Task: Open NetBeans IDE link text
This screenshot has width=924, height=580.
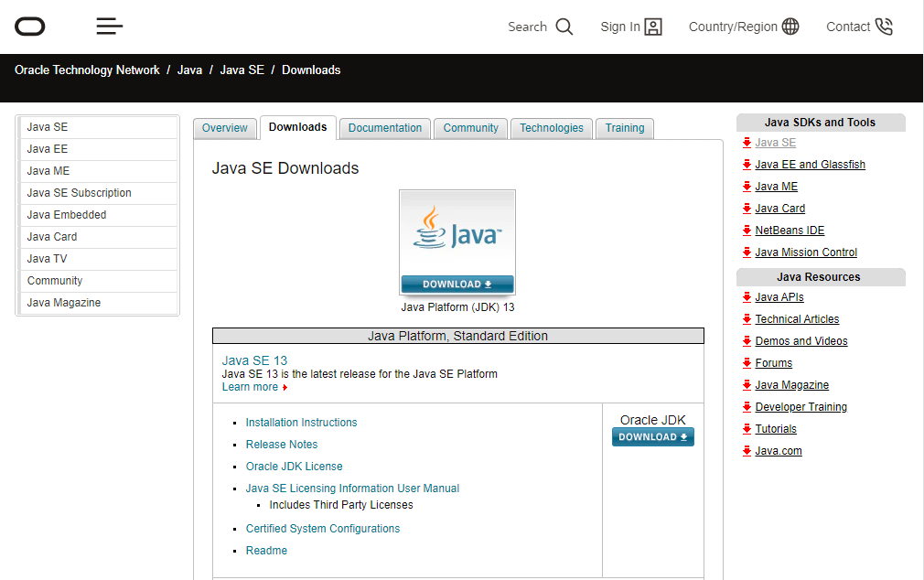Action: [790, 231]
